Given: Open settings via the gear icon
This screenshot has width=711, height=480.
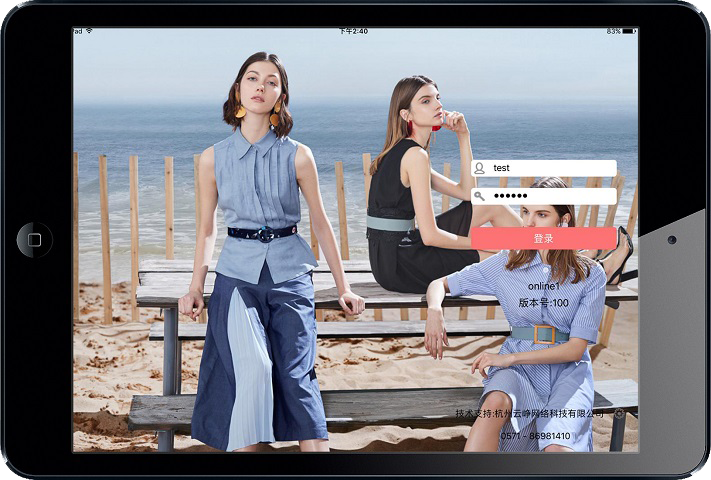Looking at the screenshot, I should pyautogui.click(x=619, y=413).
